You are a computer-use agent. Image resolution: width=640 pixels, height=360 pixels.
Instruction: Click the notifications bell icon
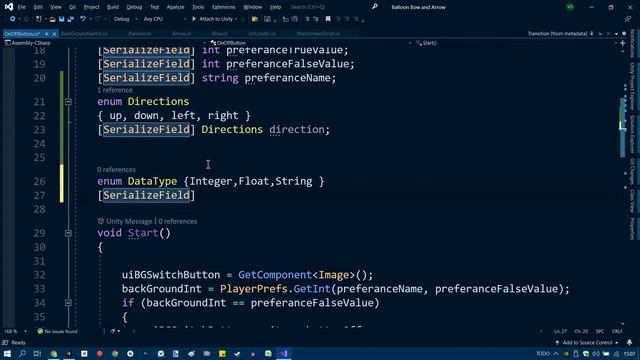(x=629, y=342)
